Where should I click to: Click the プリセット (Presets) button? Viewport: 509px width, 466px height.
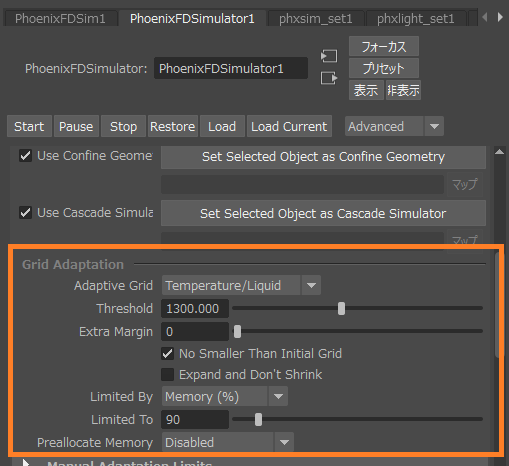384,68
